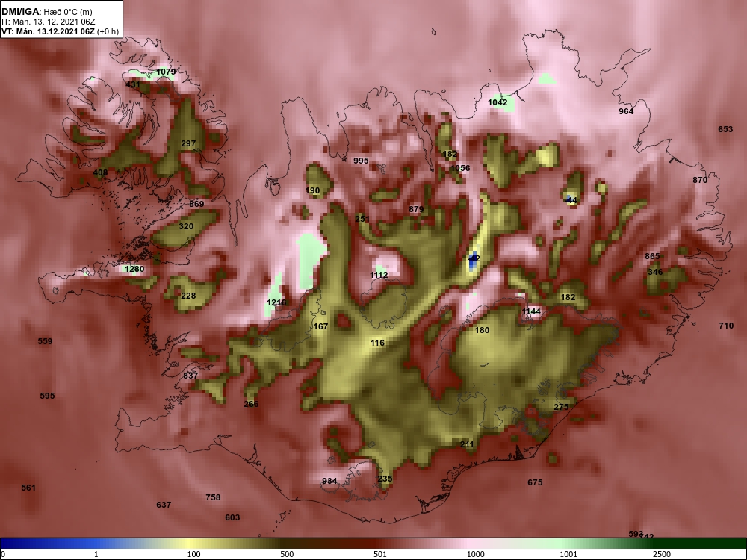Click the 408 height label
Viewport: 747px width, 560px height.
[x=100, y=172]
